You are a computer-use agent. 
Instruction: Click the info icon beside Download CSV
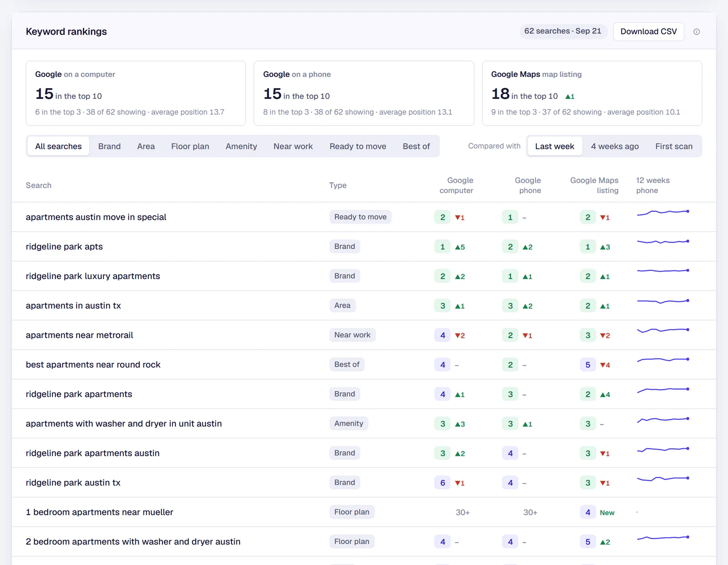[696, 32]
